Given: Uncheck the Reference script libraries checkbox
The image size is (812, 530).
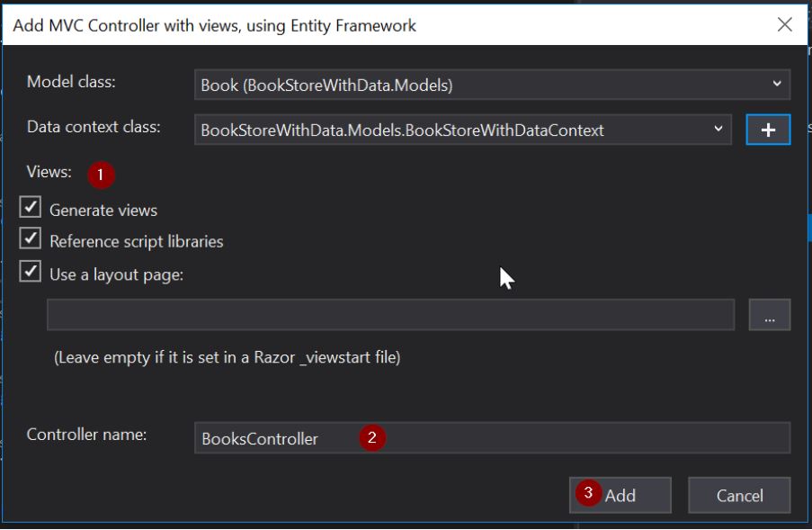Looking at the screenshot, I should 31,239.
